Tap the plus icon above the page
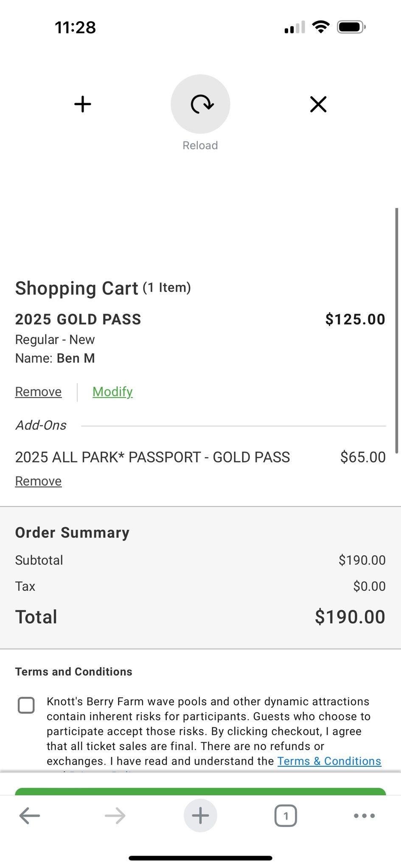This screenshot has width=401, height=868. pos(83,104)
